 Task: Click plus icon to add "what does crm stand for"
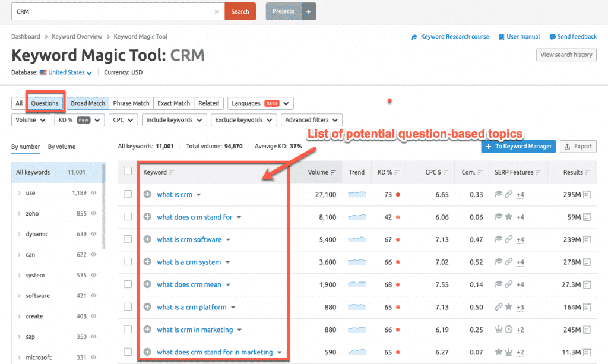click(x=147, y=217)
